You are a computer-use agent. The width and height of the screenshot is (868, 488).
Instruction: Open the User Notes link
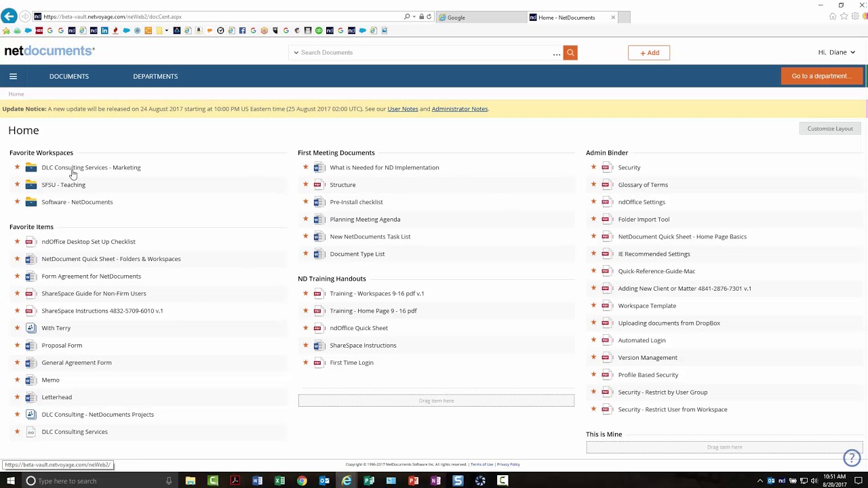[403, 109]
